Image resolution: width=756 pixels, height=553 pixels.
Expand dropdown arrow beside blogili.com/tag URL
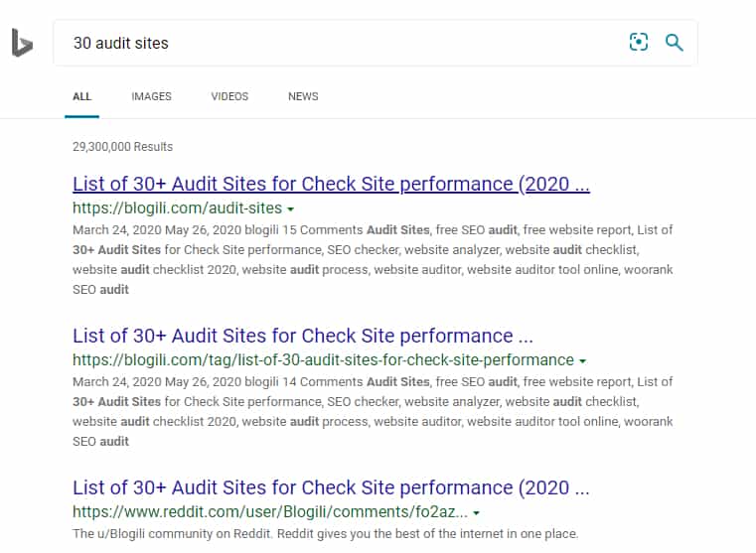click(582, 360)
